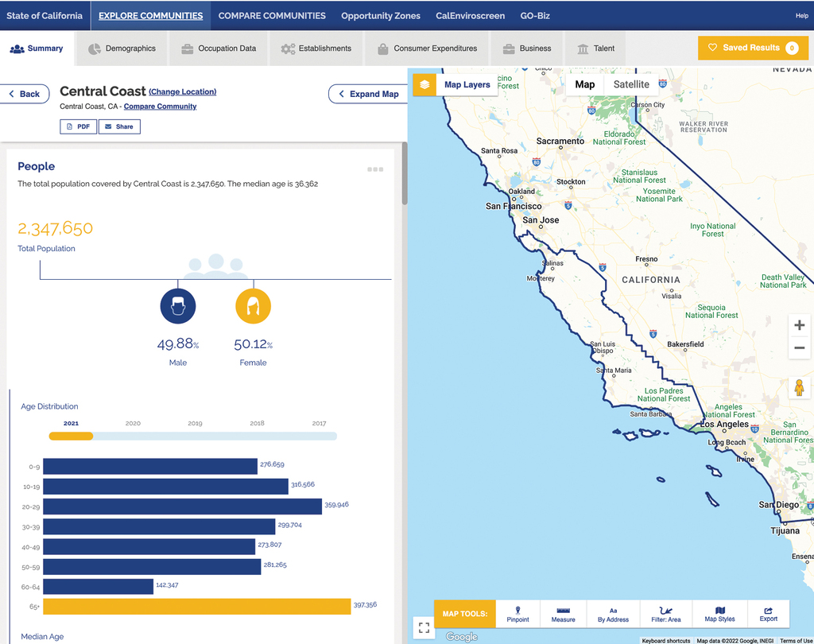Image resolution: width=814 pixels, height=644 pixels.
Task: Select year 2021 on age slider
Action: (71, 423)
